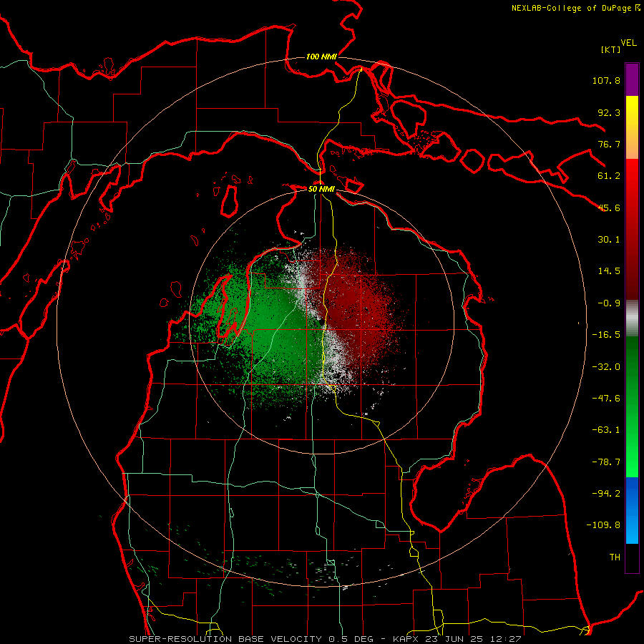This screenshot has height=644, width=644.
Task: Click the 45.6 velocity scale value
Action: 609,208
